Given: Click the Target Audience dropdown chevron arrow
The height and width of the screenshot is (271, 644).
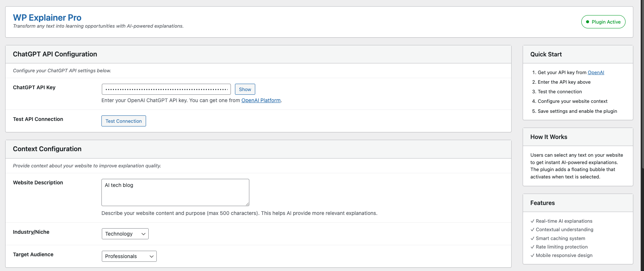Looking at the screenshot, I should pyautogui.click(x=152, y=256).
